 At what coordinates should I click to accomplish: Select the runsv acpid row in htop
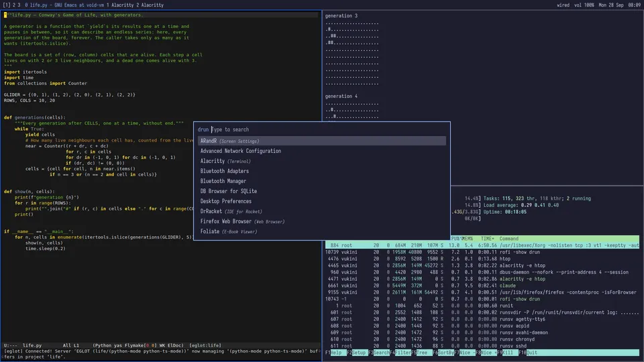pyautogui.click(x=482, y=326)
